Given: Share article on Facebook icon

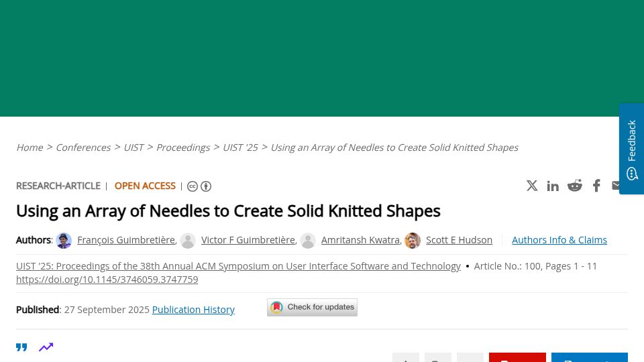Looking at the screenshot, I should click(x=596, y=186).
